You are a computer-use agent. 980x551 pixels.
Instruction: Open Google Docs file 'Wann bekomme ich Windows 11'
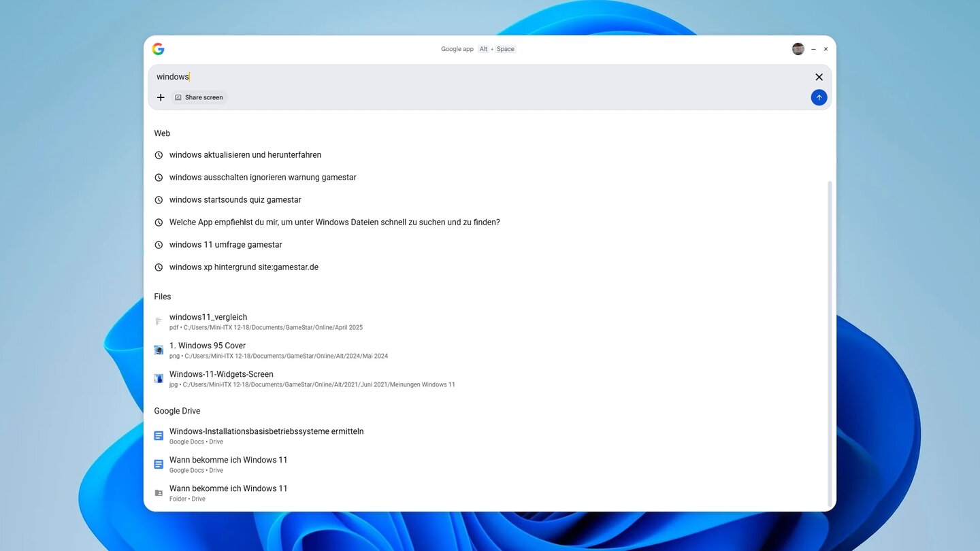(x=228, y=461)
